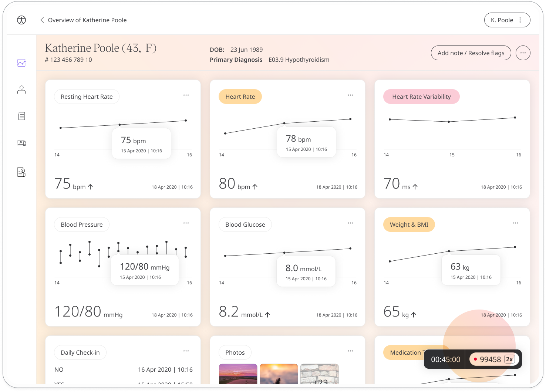Click the red recording indicator dot
This screenshot has width=546, height=392.
[475, 359]
